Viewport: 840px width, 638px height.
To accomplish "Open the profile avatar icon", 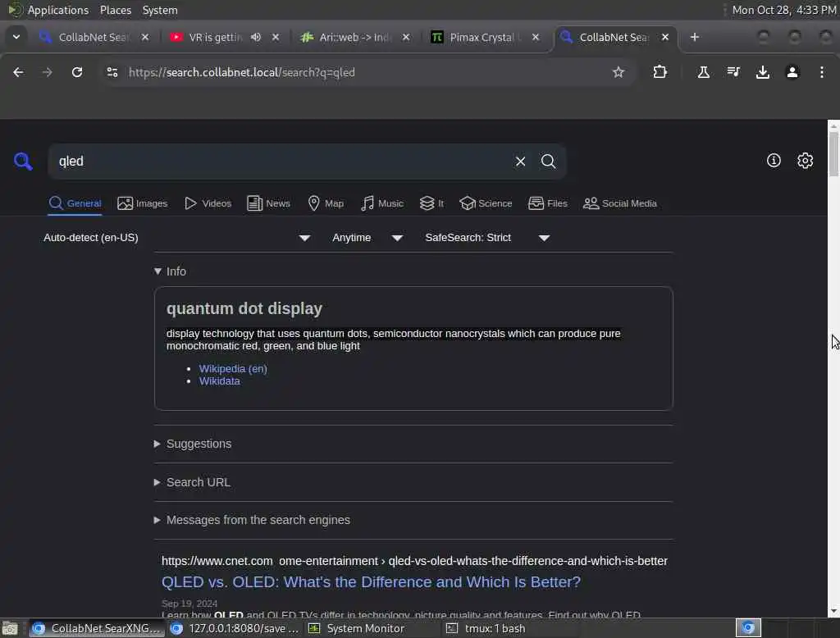I will 792,72.
